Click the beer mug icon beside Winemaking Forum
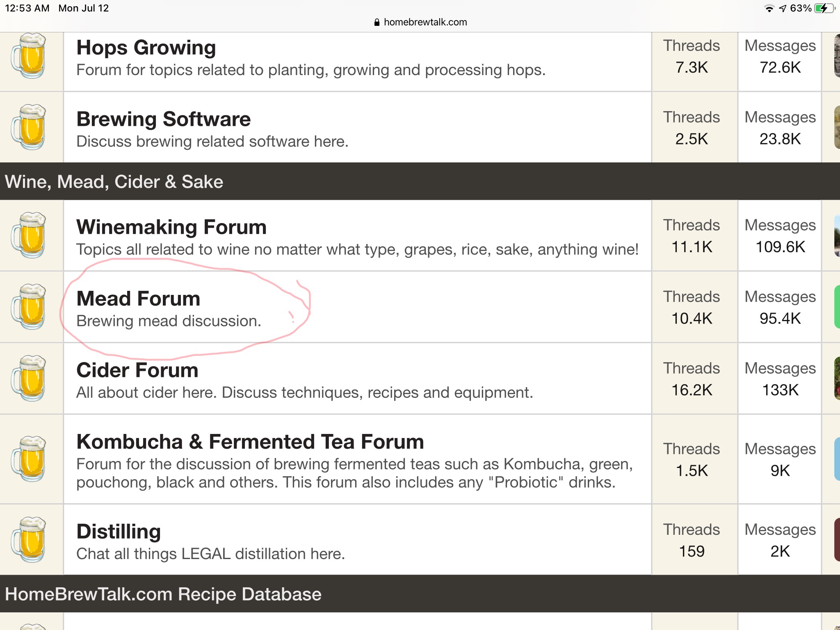Screen dimensions: 840x630 tap(29, 235)
